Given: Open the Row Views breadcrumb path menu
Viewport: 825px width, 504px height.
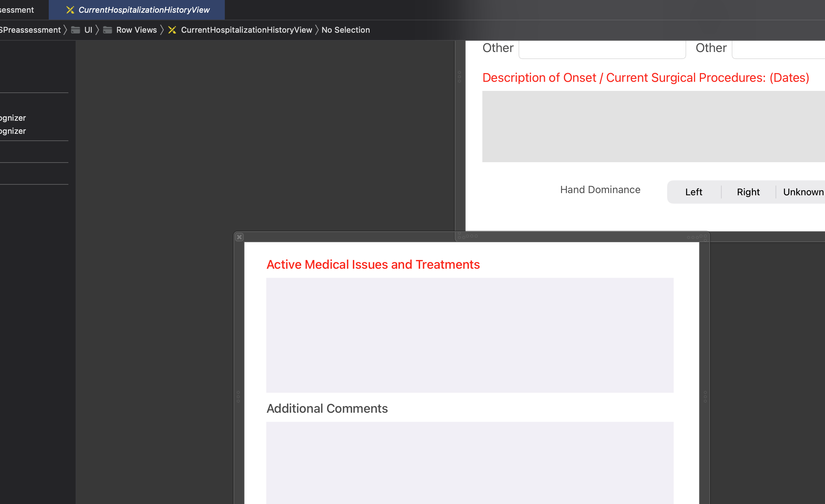Looking at the screenshot, I should pos(136,30).
